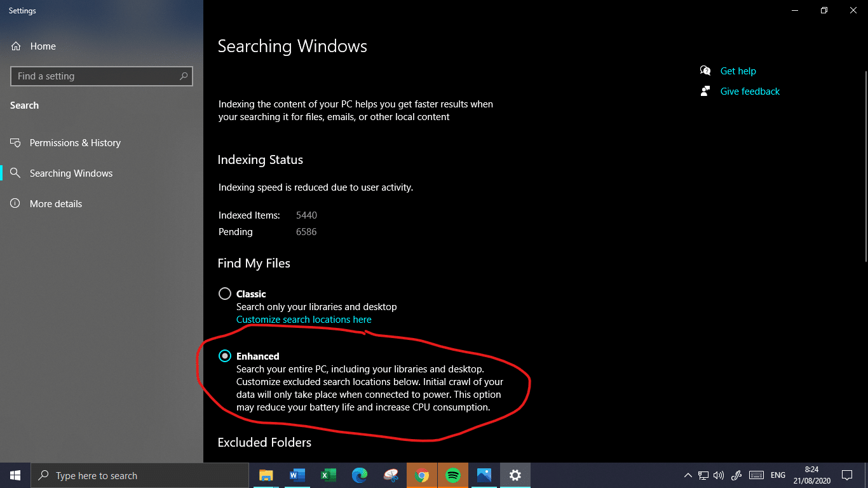Open the clock showing 21/08/2020

click(x=811, y=475)
